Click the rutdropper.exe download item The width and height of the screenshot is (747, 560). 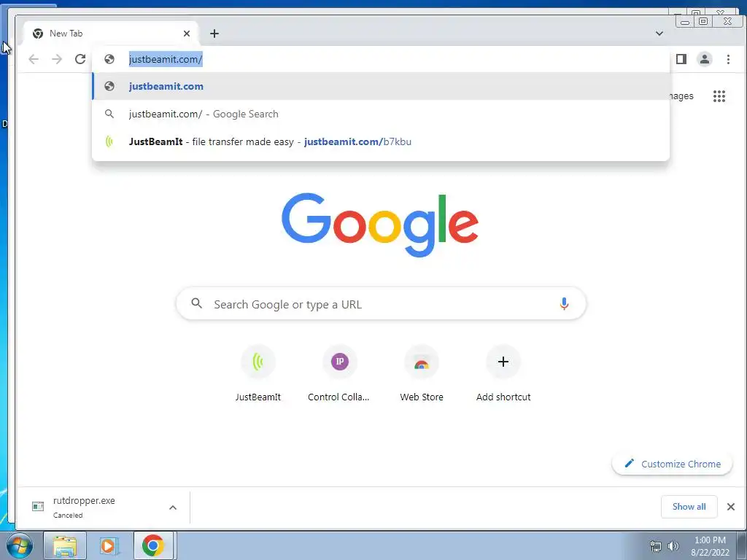click(96, 507)
